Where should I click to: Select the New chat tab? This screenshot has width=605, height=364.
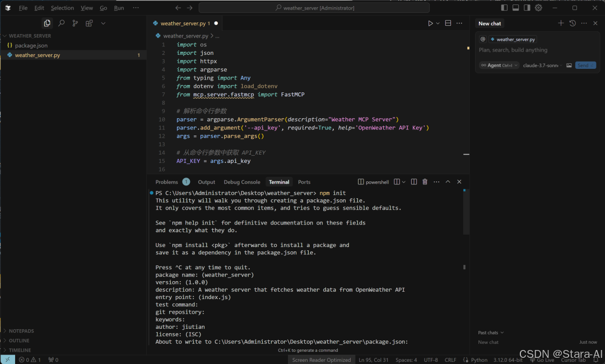pyautogui.click(x=490, y=24)
